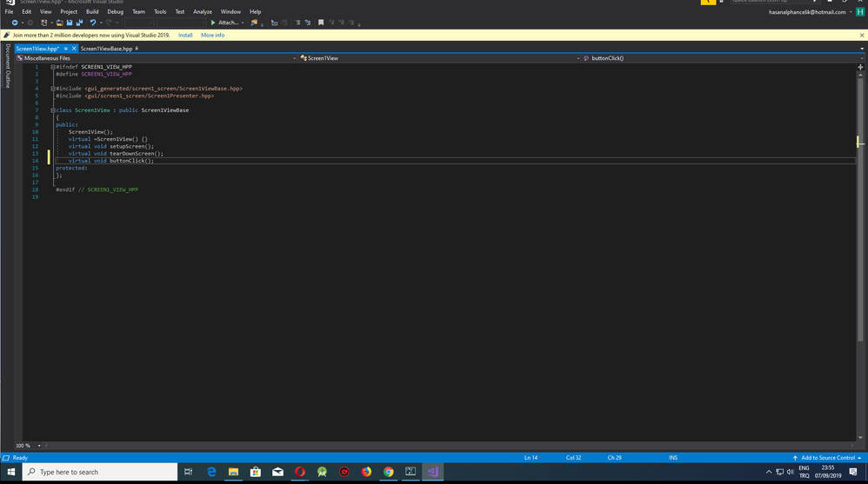Collapse the class Screen1View block on line 7

tap(53, 110)
